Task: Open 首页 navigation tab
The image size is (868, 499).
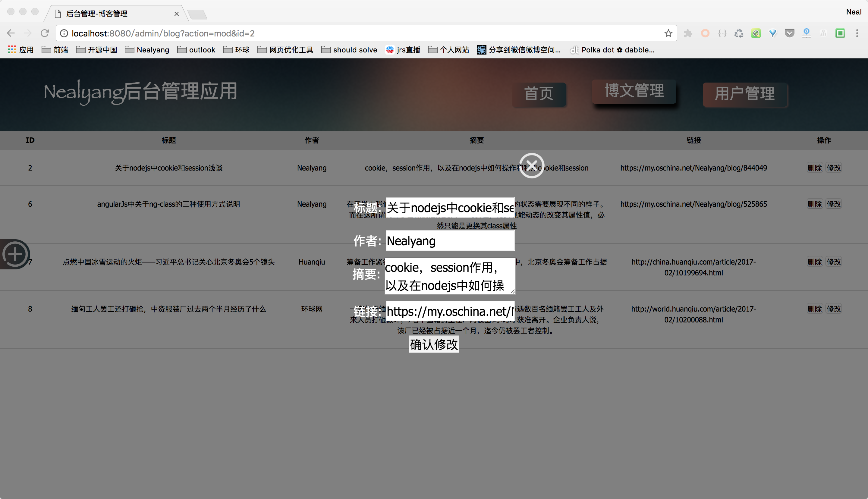Action: tap(539, 94)
